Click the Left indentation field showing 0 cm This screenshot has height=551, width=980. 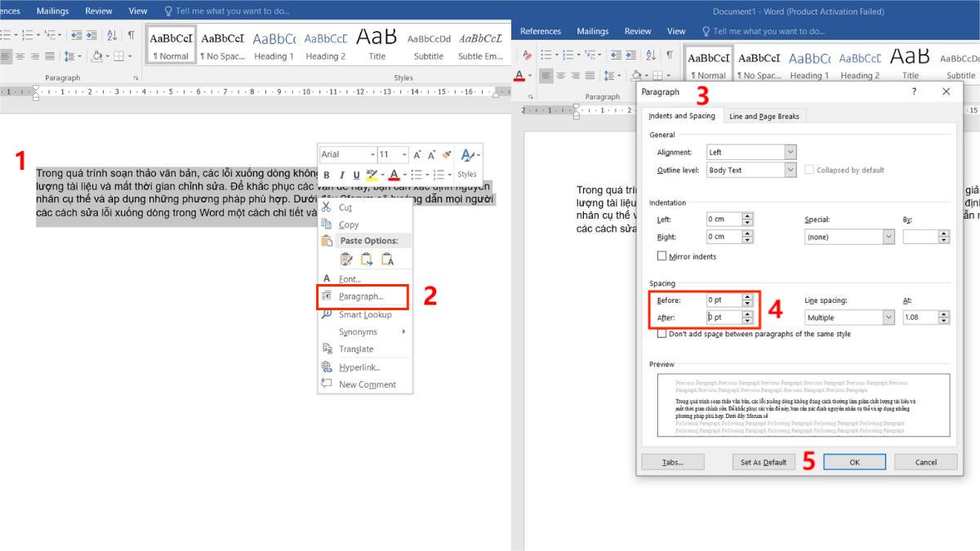click(724, 219)
